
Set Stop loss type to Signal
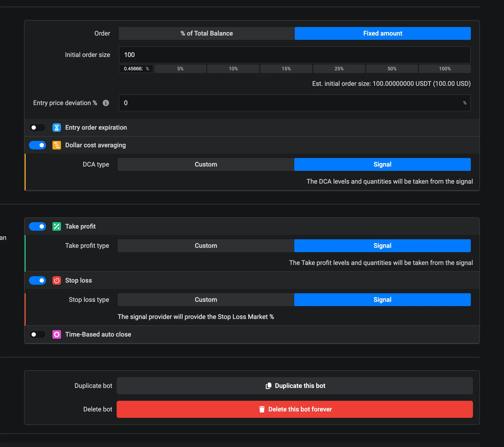[382, 300]
